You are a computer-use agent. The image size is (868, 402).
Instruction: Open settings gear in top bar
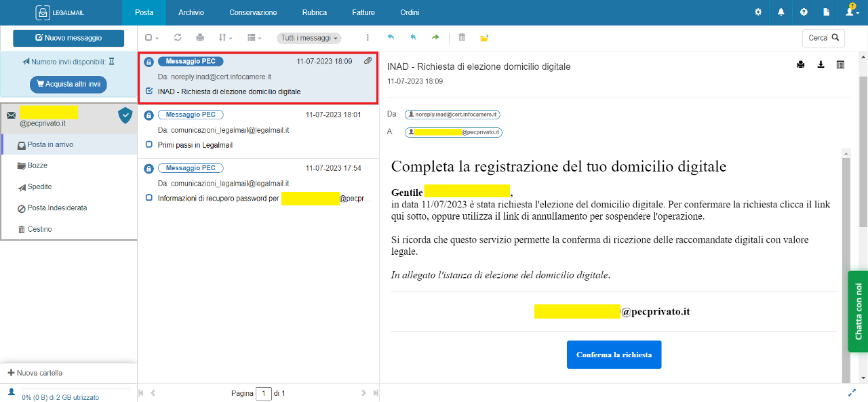758,12
